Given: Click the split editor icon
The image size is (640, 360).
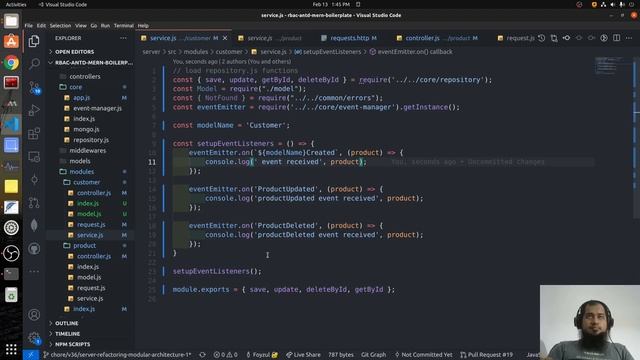Looking at the screenshot, I should [616, 38].
